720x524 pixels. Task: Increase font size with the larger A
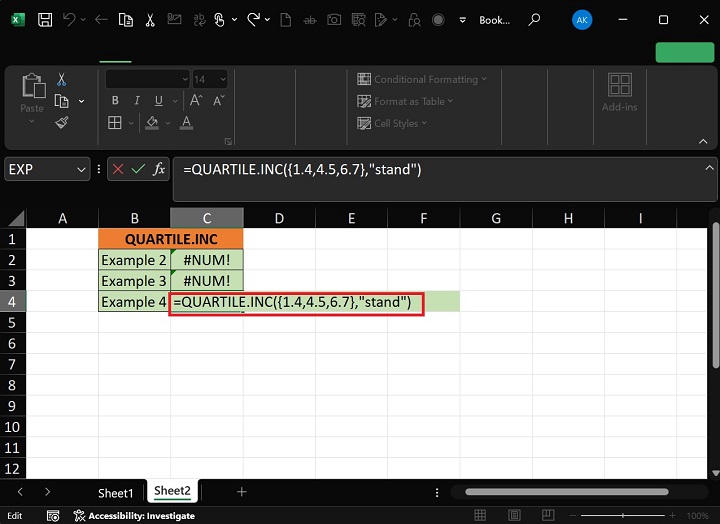coord(196,100)
